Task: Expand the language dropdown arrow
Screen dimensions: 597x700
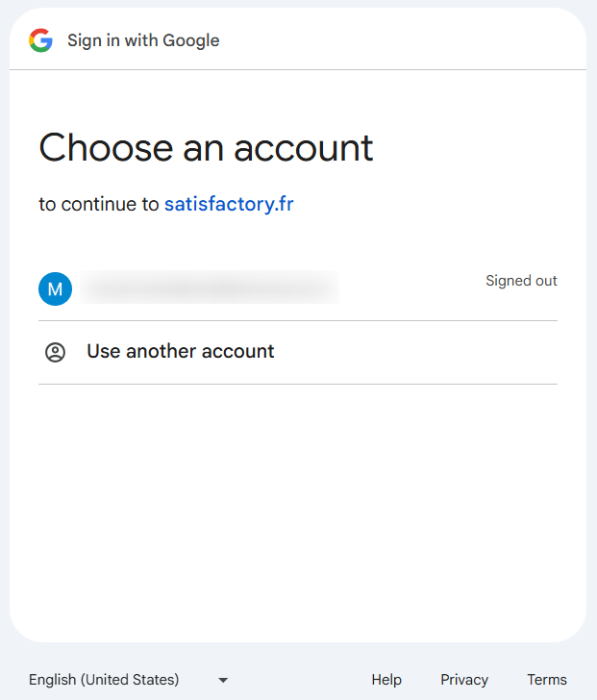Action: pos(223,680)
